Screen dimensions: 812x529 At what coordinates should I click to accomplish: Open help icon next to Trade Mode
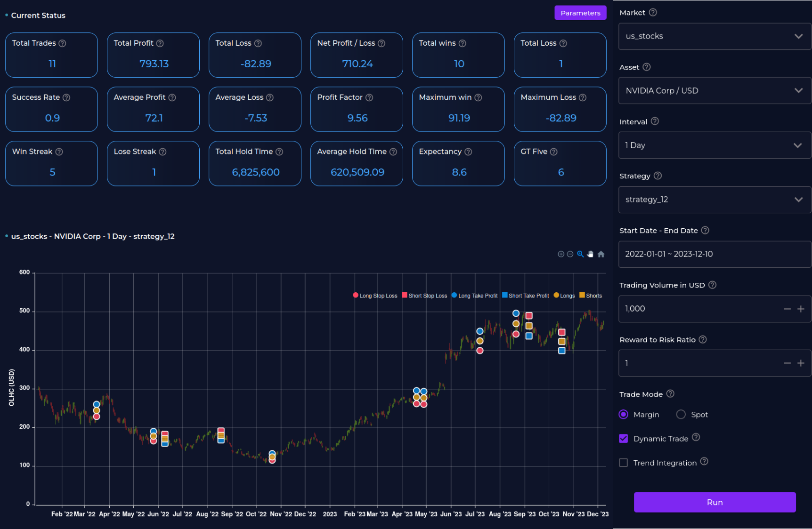pos(670,393)
